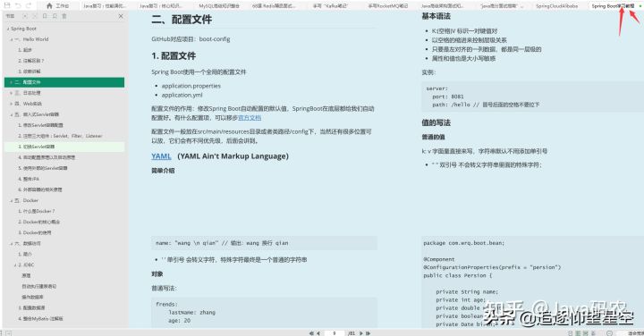Click the Undo arrow icon

(x=18, y=5)
